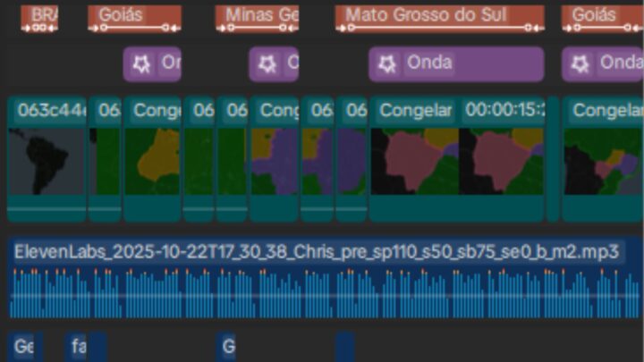Click the left keyframe handle of Mato Grosso do Sul title
The image size is (644, 362).
[352, 28]
